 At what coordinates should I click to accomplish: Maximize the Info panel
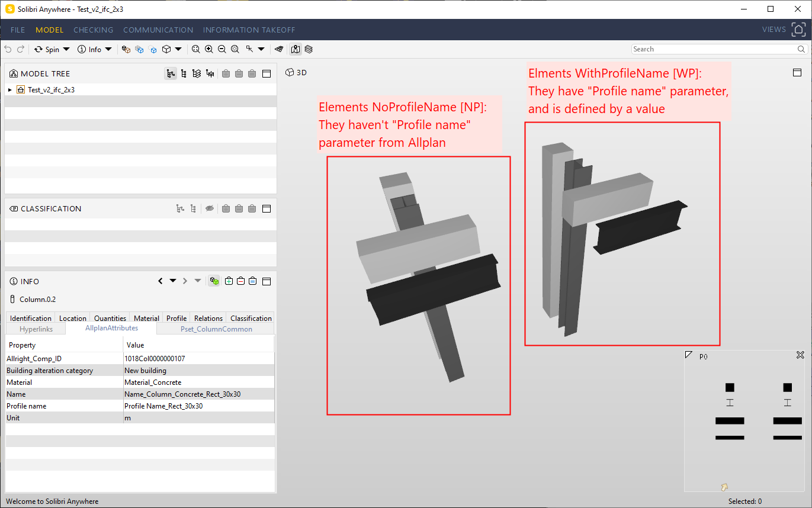click(x=267, y=281)
